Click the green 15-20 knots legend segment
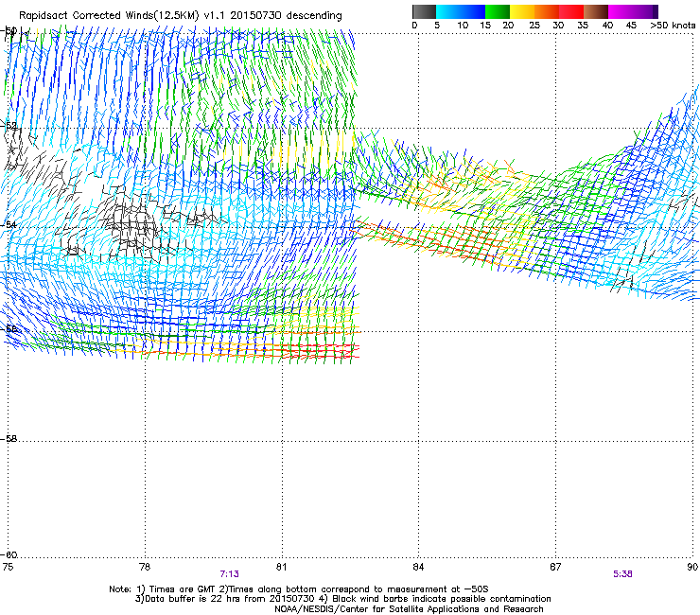The image size is (700, 615). [498, 11]
